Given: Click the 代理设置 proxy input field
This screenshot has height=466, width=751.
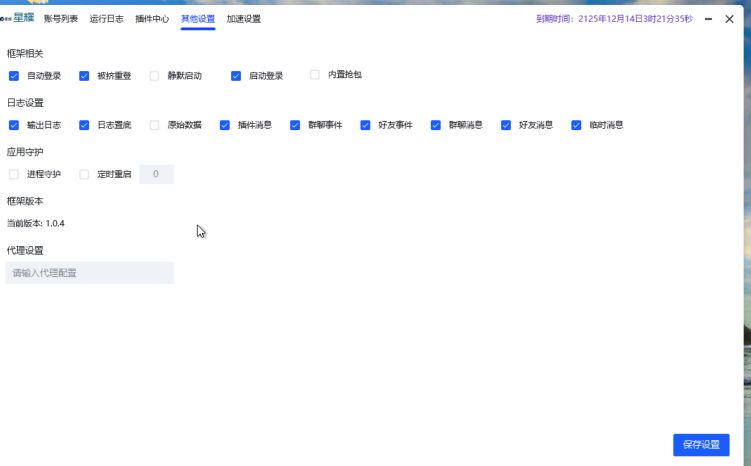Looking at the screenshot, I should [x=90, y=273].
